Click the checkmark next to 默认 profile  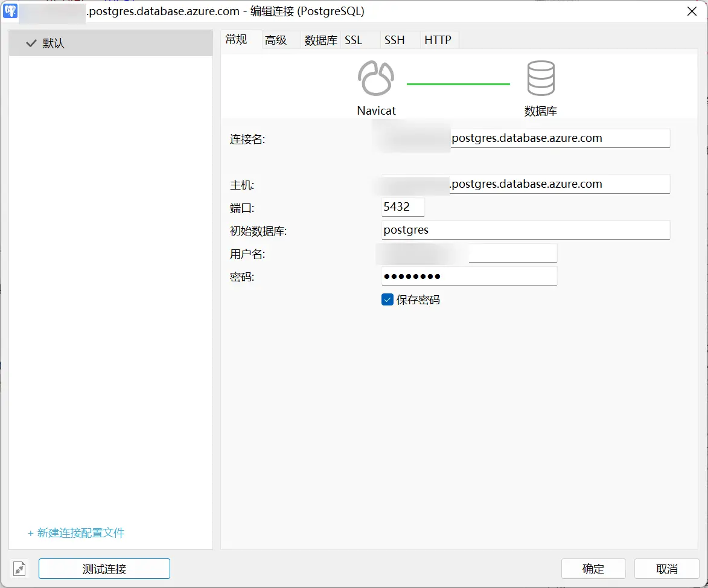pos(31,43)
